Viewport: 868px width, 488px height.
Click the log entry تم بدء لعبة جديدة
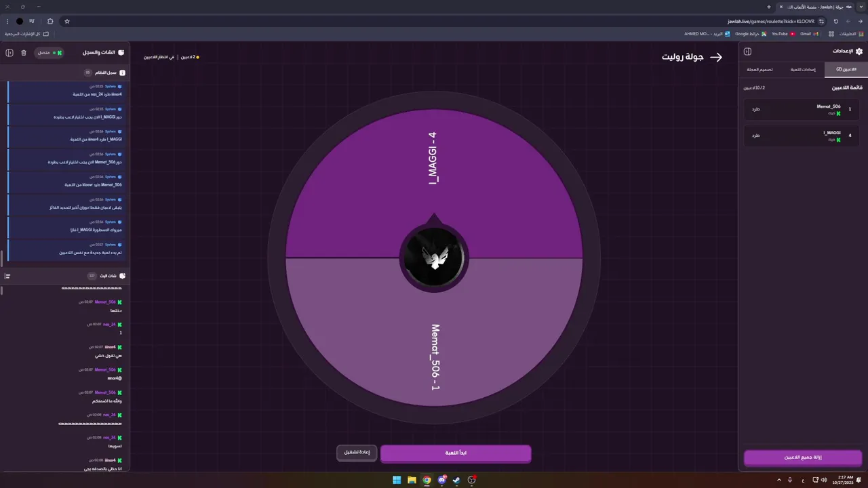point(66,249)
